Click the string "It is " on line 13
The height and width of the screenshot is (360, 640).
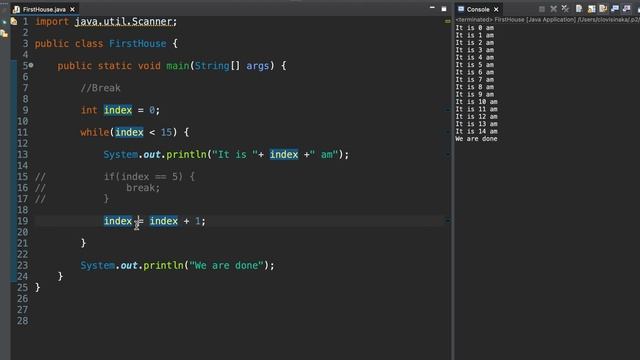point(235,154)
